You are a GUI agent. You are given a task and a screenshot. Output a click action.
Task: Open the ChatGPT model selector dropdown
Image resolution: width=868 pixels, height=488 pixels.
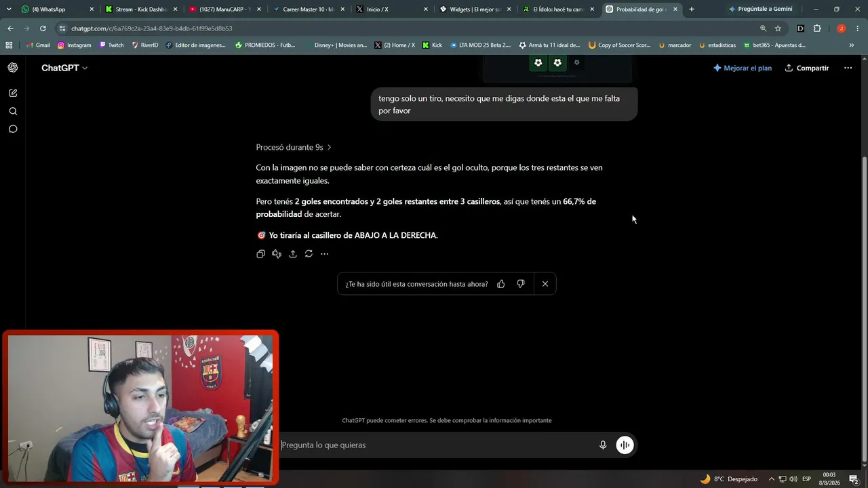click(x=64, y=68)
